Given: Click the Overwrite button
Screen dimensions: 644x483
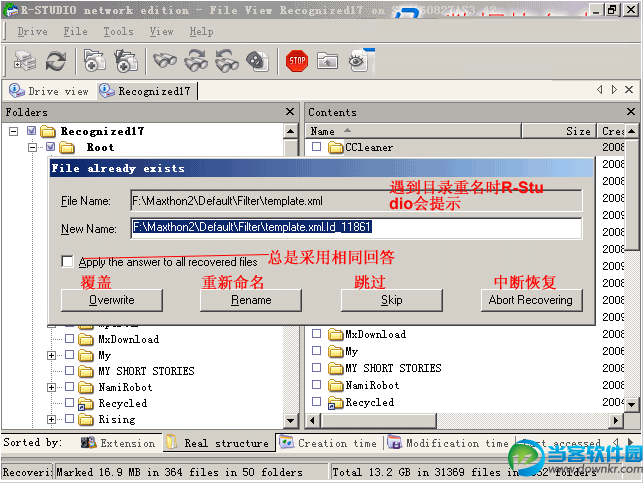Looking at the screenshot, I should pos(112,300).
